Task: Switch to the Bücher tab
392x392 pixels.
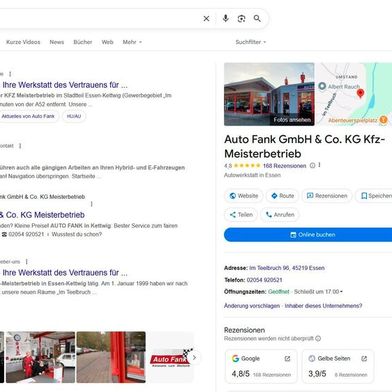Action: [x=83, y=42]
